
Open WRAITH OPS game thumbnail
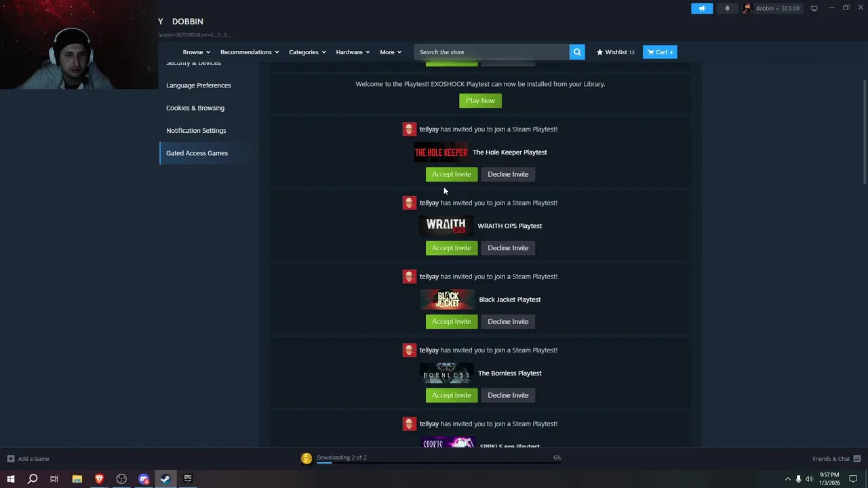pyautogui.click(x=446, y=226)
